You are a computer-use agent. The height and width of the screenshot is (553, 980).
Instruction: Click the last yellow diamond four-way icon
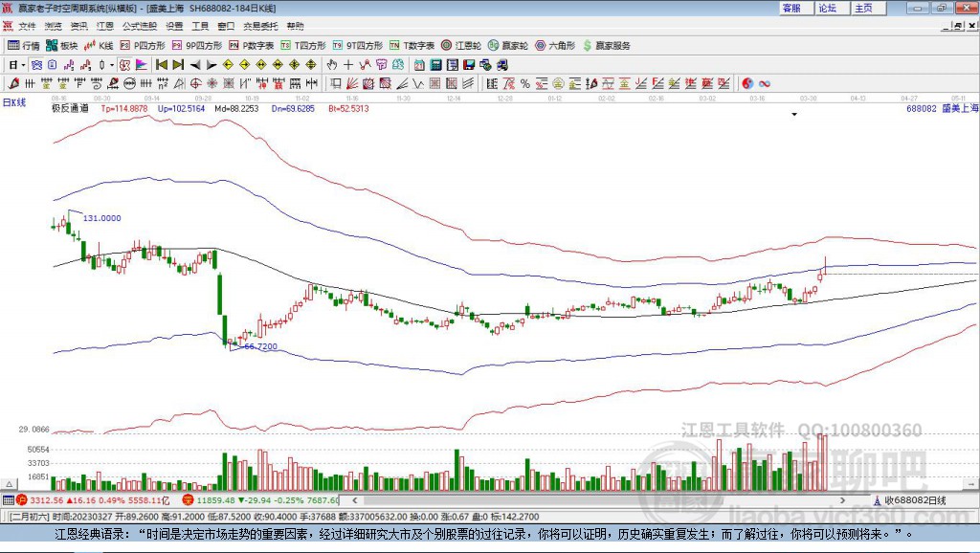point(311,65)
